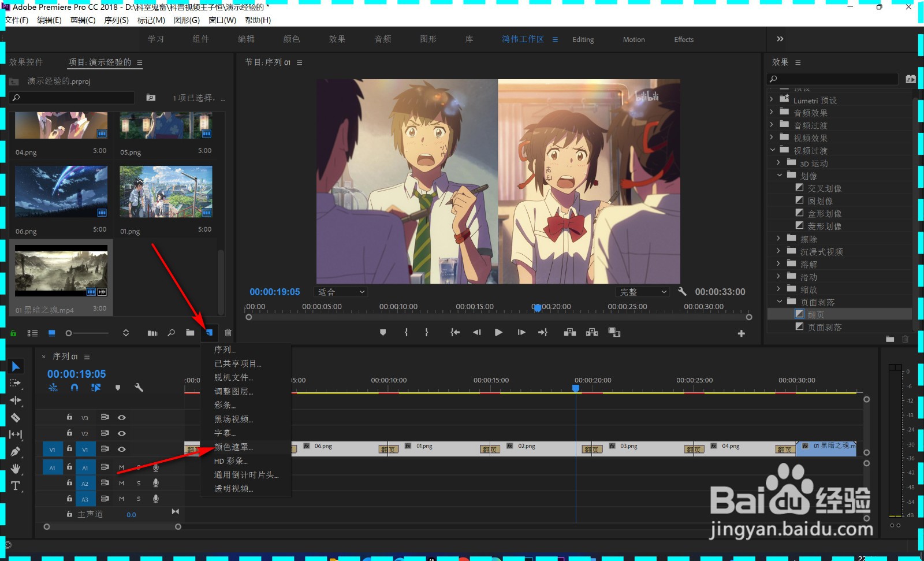The image size is (924, 561).
Task: Toggle V2 track visibility eye
Action: pyautogui.click(x=122, y=433)
